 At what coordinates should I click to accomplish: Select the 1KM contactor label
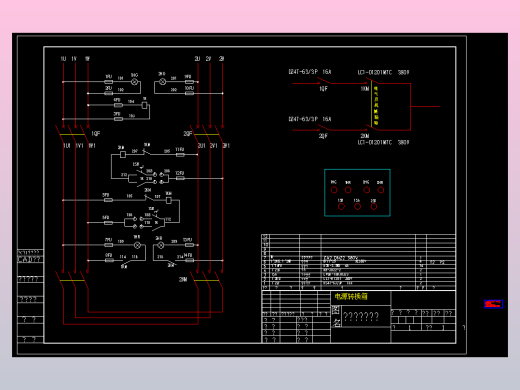click(365, 89)
